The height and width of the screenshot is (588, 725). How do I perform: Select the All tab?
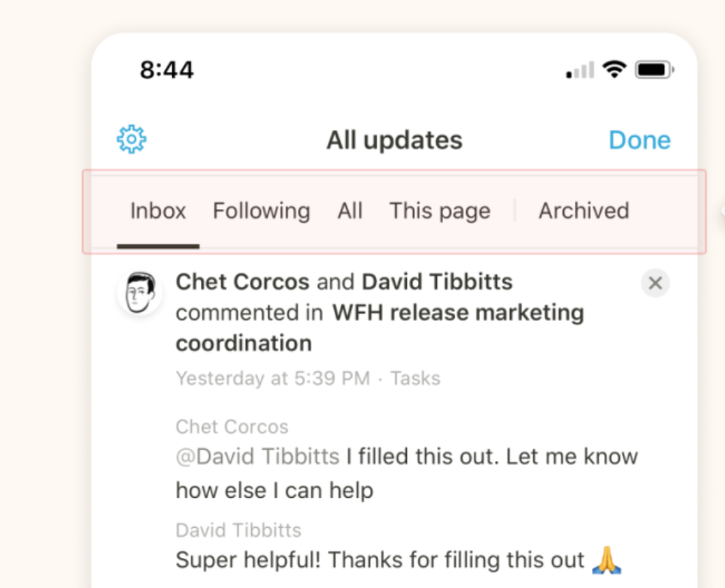350,211
